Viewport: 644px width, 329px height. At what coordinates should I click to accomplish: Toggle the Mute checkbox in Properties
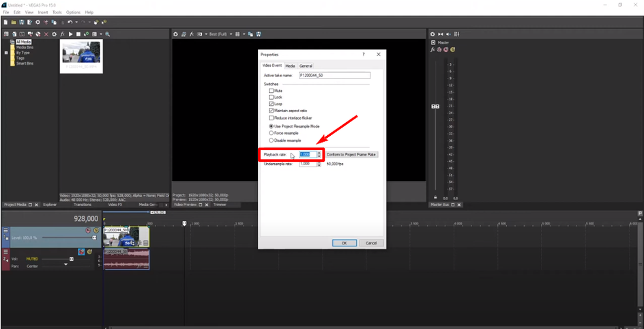(271, 90)
